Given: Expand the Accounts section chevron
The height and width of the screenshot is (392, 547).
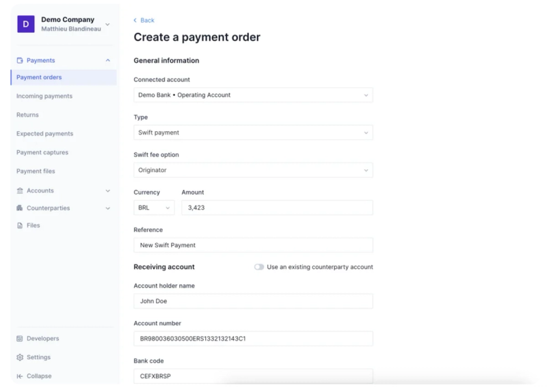Looking at the screenshot, I should coord(108,191).
